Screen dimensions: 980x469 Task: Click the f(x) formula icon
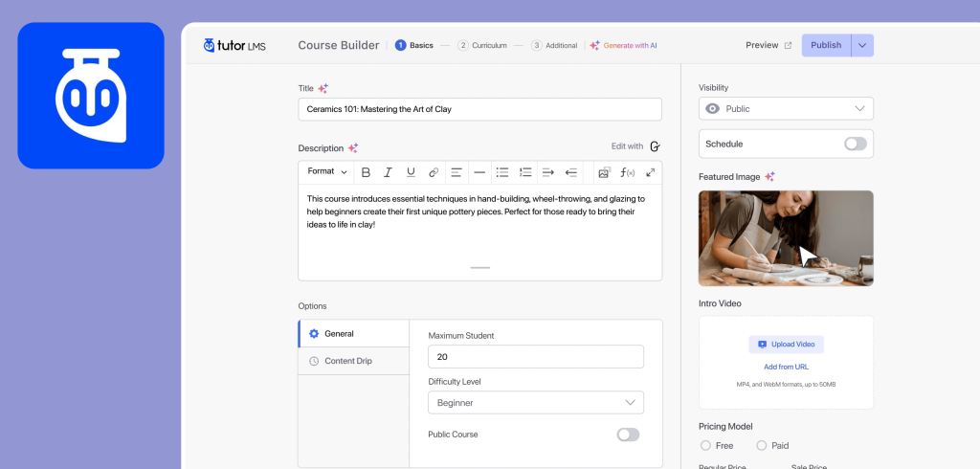628,172
